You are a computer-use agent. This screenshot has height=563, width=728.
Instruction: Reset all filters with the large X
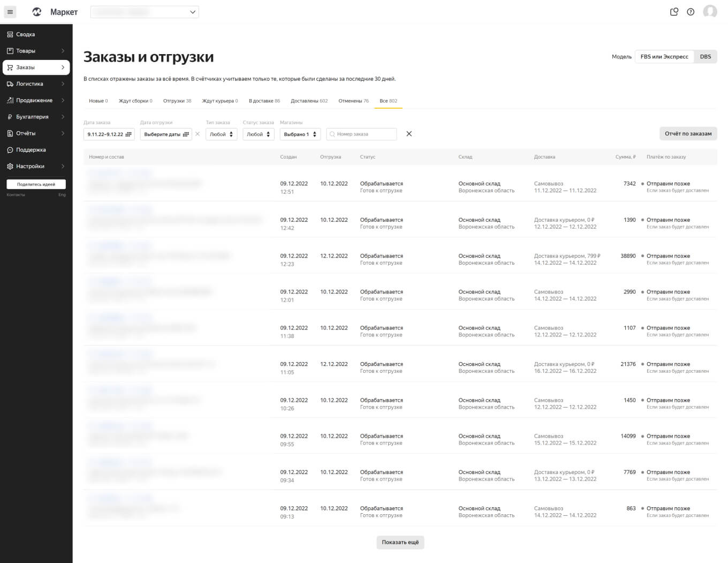pos(409,134)
